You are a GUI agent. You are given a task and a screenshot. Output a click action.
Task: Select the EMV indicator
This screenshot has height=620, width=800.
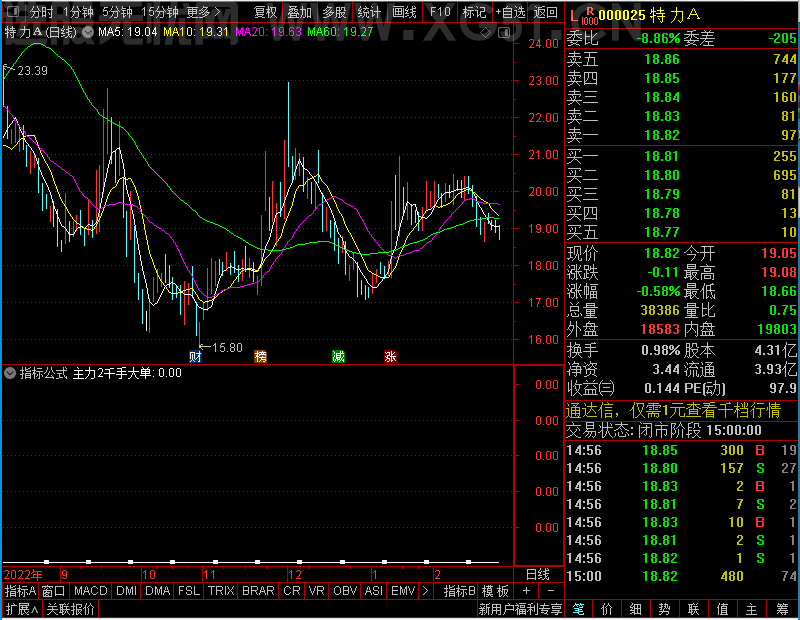click(403, 591)
